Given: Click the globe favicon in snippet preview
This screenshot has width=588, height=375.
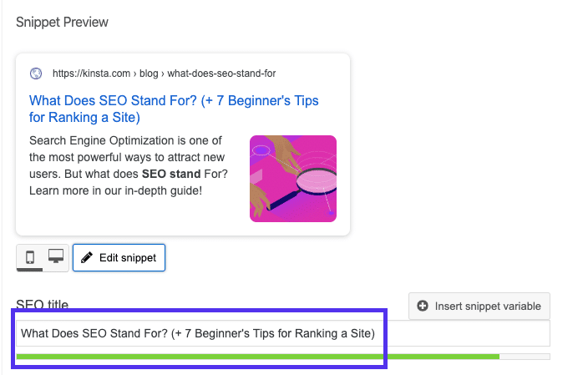Looking at the screenshot, I should (35, 73).
